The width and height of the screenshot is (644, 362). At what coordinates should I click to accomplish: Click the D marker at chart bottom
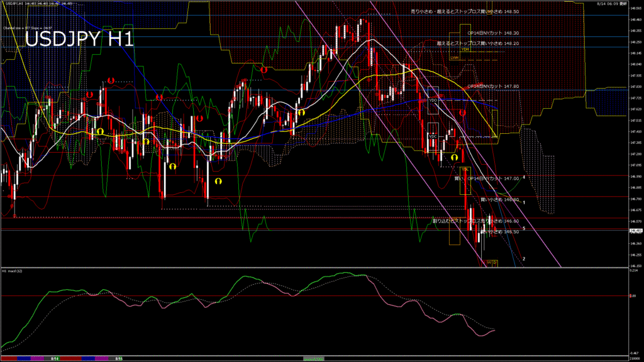click(x=494, y=262)
